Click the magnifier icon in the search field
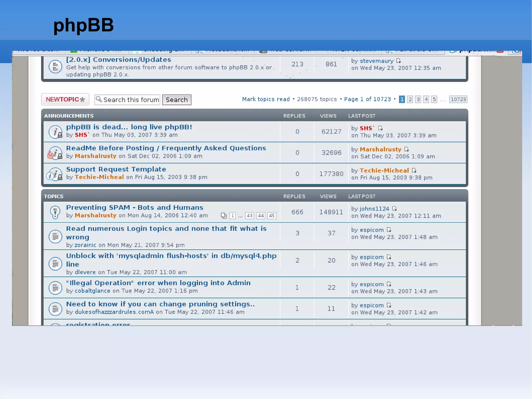The width and height of the screenshot is (532, 399). coord(99,99)
